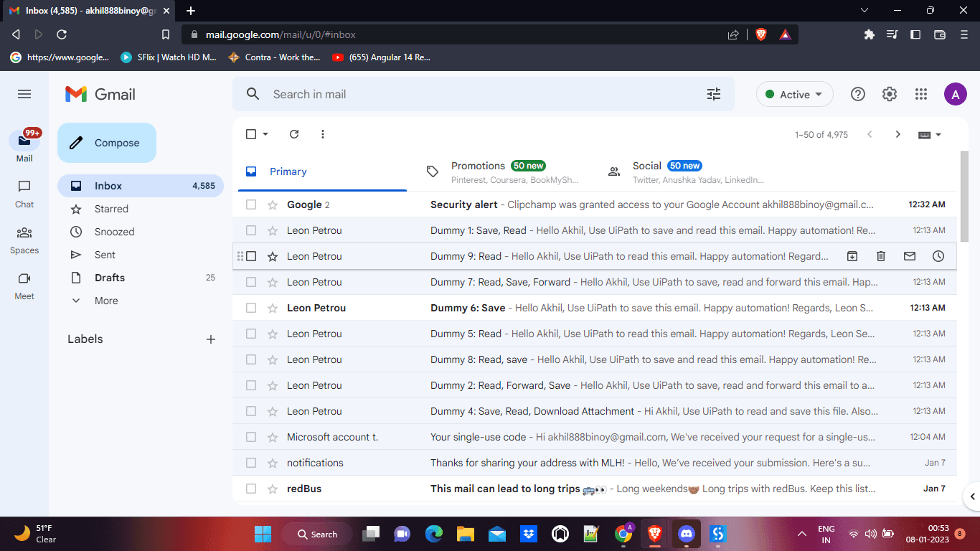Screen dimensions: 980x551
Task: Tick the checkbox for Dummy 9 email
Action: pos(251,256)
